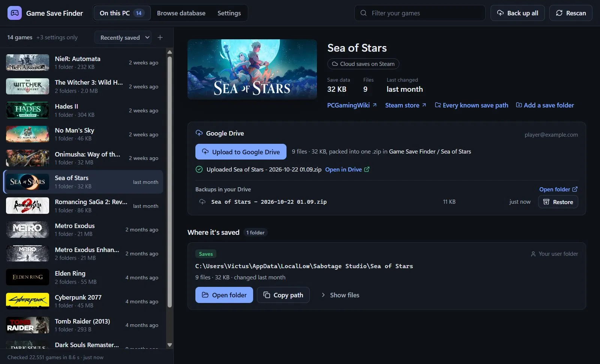
Task: Click the Rescan button
Action: coord(571,13)
